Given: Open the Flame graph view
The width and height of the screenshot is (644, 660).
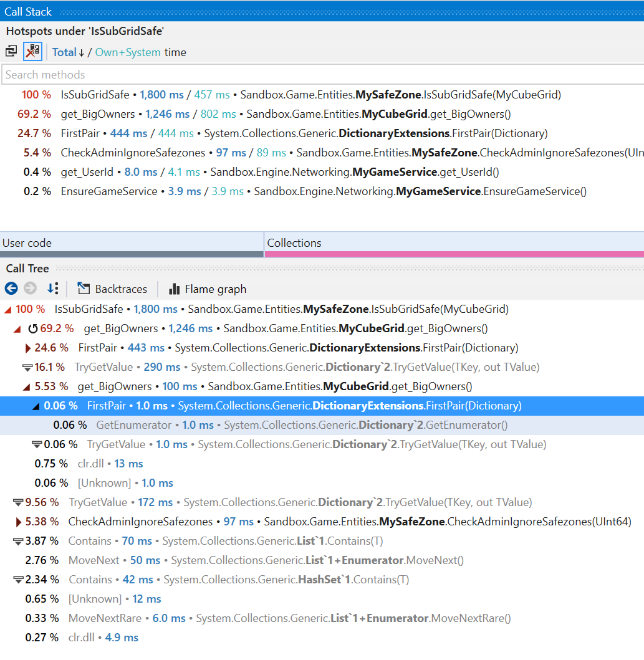Looking at the screenshot, I should (x=208, y=289).
